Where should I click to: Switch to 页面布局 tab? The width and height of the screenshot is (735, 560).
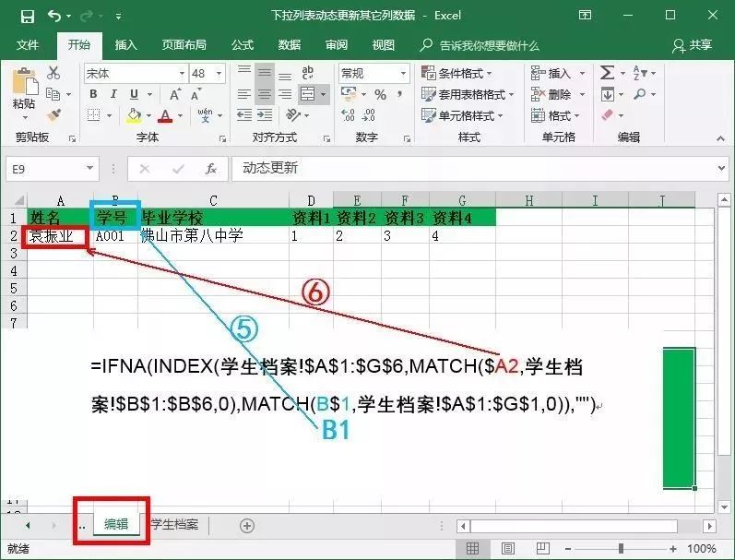184,44
